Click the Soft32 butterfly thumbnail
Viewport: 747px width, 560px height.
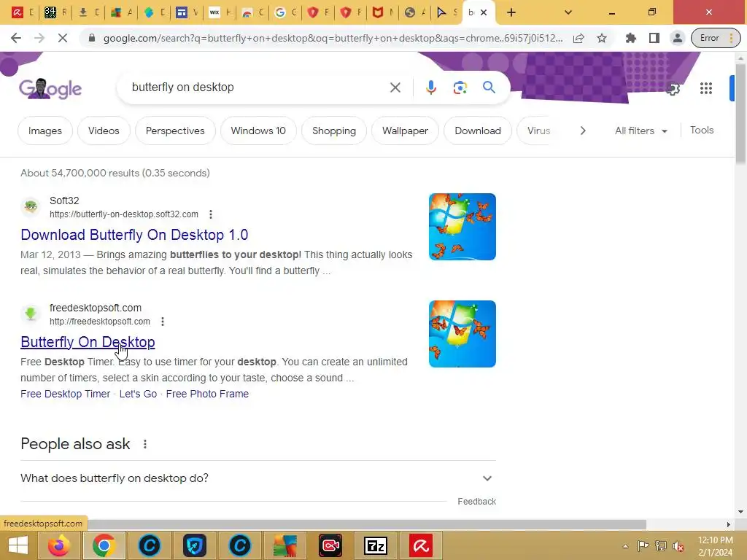coord(462,227)
